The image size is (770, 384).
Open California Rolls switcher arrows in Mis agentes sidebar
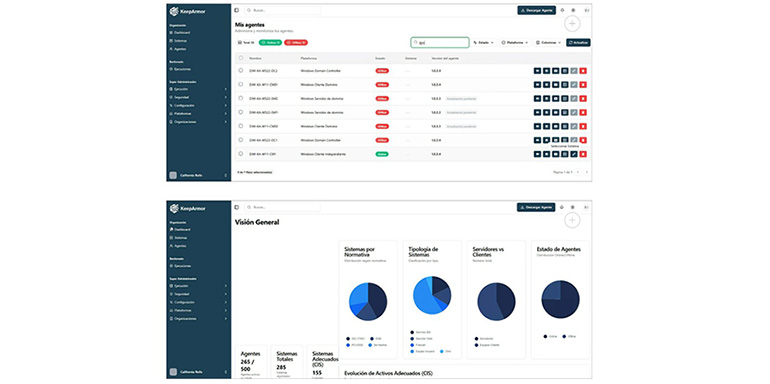click(x=225, y=175)
